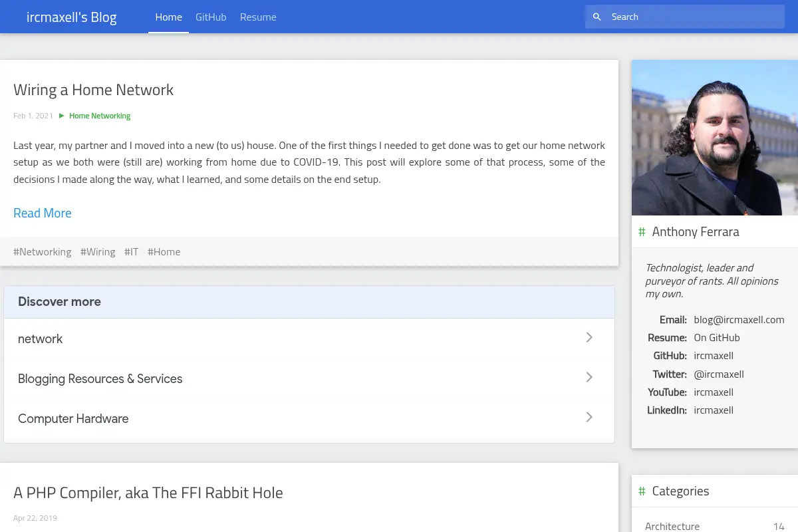Screen dimensions: 798x532
Task: Open A PHP Compiler post title
Action: coord(148,493)
